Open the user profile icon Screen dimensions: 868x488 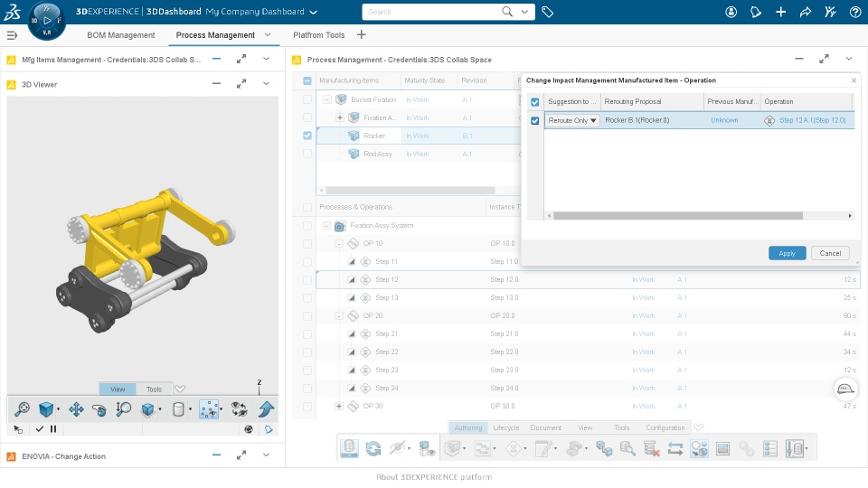(731, 12)
